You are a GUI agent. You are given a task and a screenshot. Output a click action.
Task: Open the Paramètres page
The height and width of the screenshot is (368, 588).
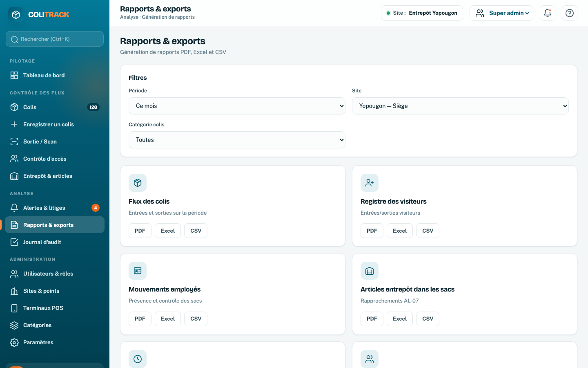[x=55, y=342]
